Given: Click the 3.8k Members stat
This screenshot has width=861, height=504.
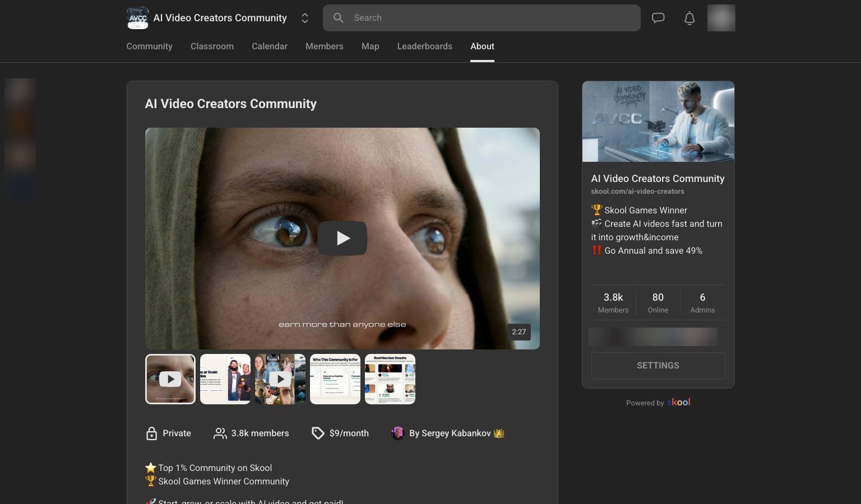Looking at the screenshot, I should tap(613, 302).
